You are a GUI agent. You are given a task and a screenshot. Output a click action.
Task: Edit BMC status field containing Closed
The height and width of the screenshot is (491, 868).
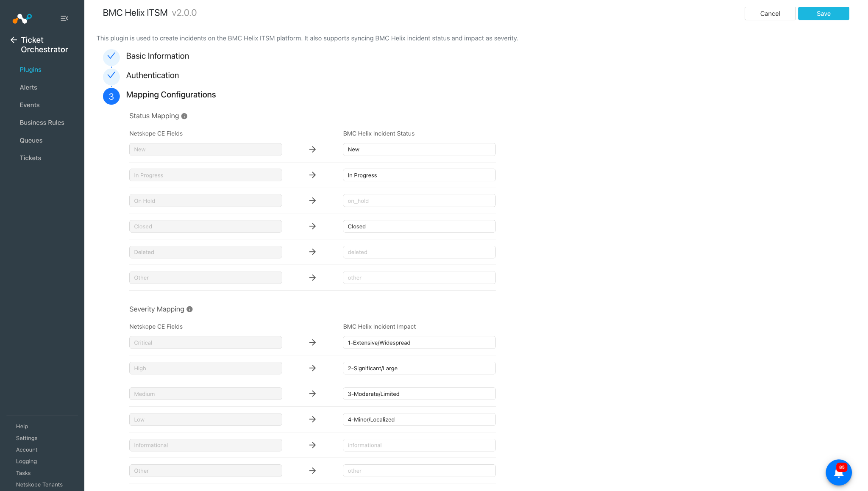pyautogui.click(x=419, y=226)
